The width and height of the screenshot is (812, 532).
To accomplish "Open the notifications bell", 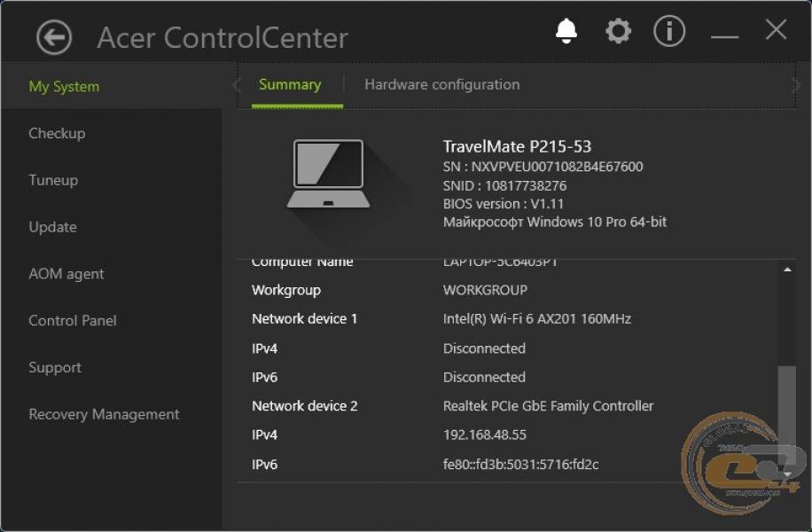I will coord(566,31).
